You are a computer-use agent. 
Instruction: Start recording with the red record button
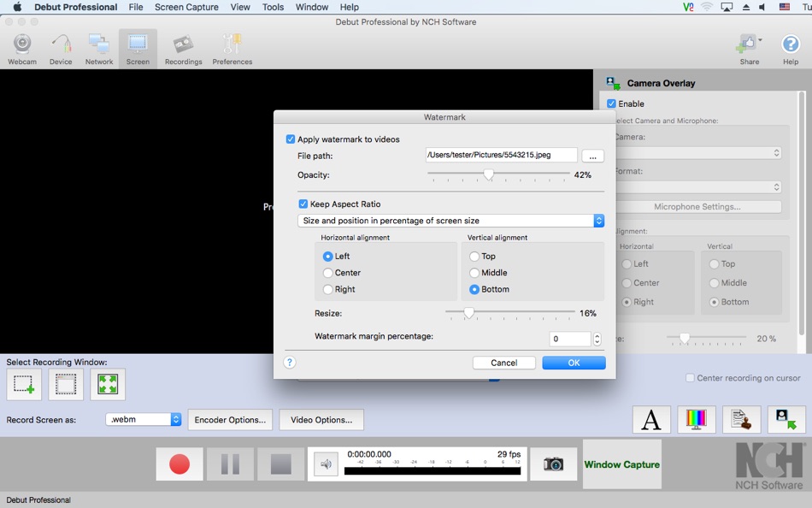[x=179, y=464]
